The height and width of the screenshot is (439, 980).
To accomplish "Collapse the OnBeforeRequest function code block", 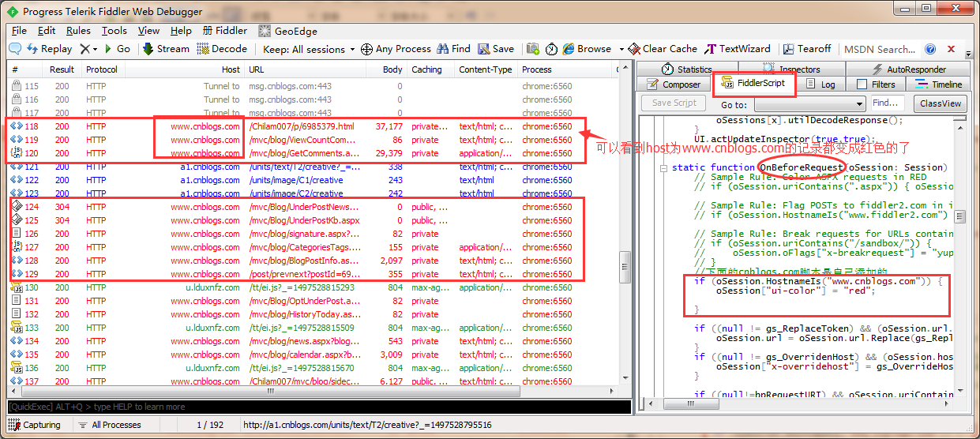I will (x=663, y=167).
